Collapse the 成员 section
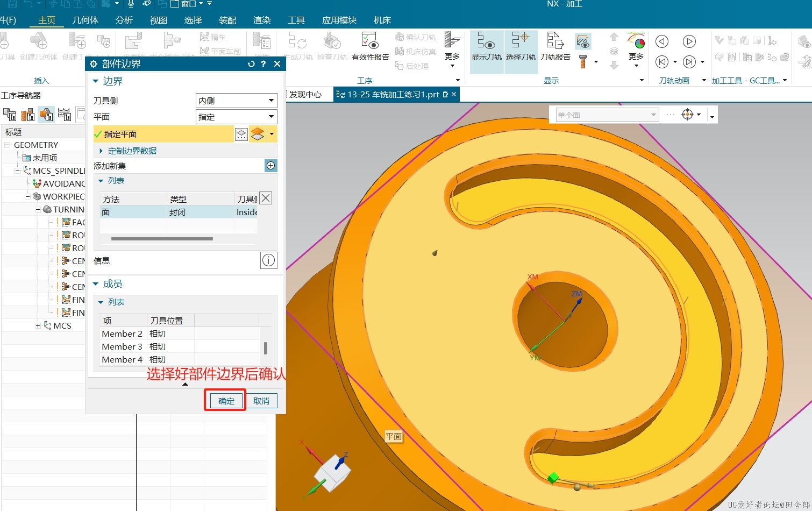The height and width of the screenshot is (511, 812). point(108,284)
